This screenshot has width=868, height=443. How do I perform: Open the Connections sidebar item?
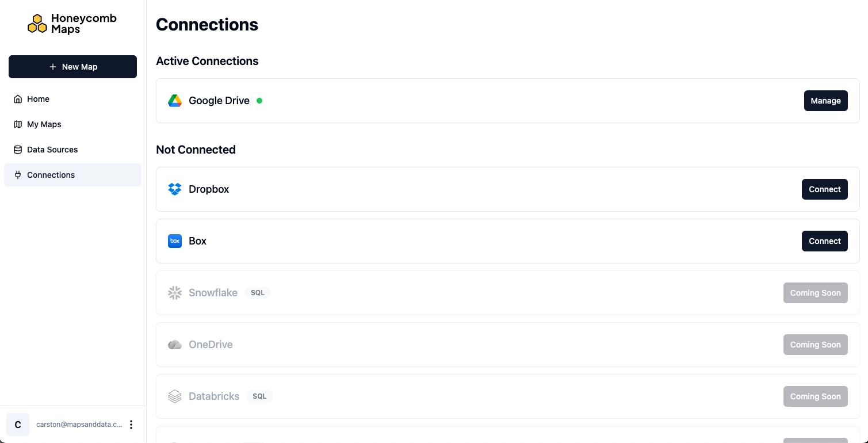51,175
